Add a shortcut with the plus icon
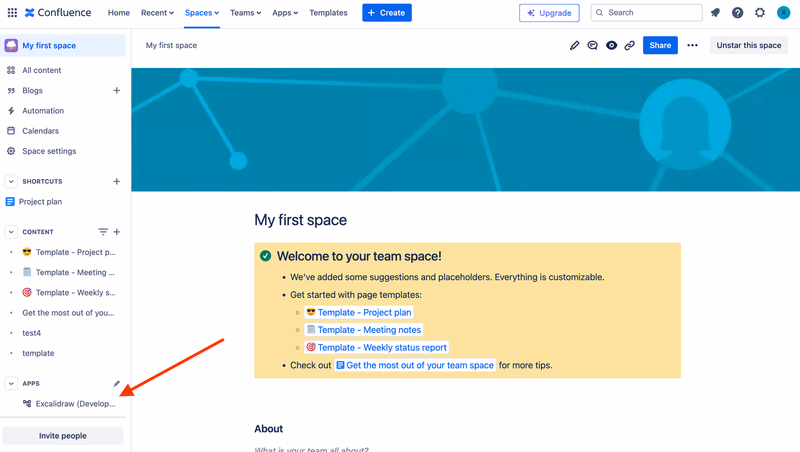800x452 pixels. (117, 181)
